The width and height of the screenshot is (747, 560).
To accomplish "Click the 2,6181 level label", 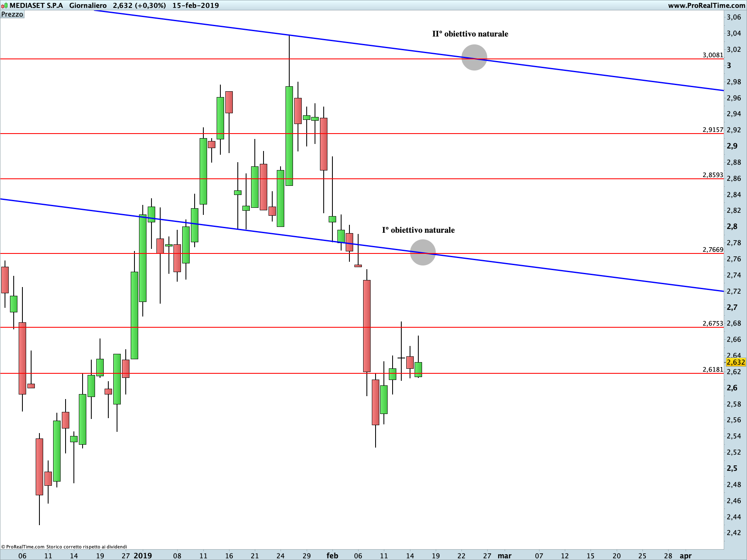I will pos(713,369).
